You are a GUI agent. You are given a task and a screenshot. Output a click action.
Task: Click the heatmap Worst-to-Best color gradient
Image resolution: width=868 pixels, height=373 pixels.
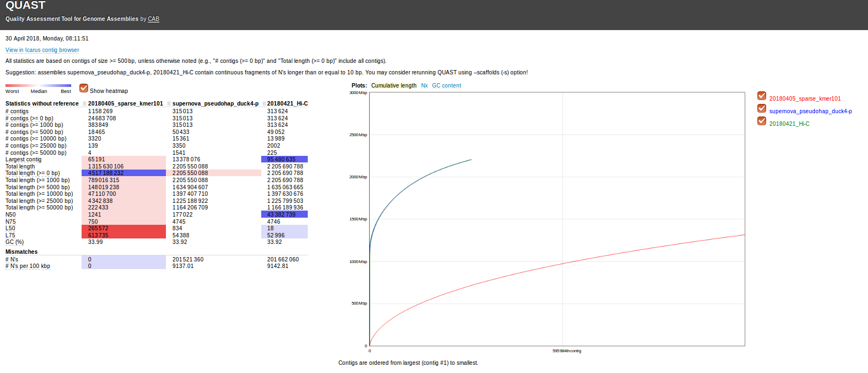(x=38, y=85)
